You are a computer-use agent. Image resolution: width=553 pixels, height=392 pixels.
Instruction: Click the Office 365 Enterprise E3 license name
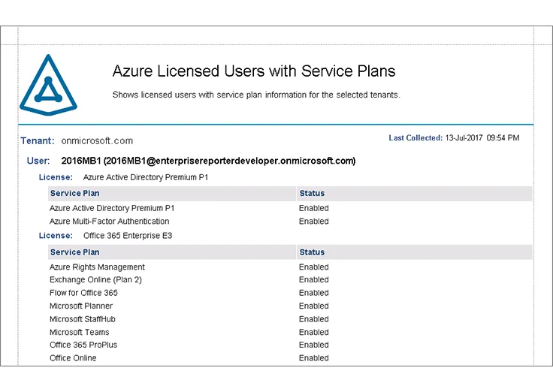pyautogui.click(x=128, y=236)
